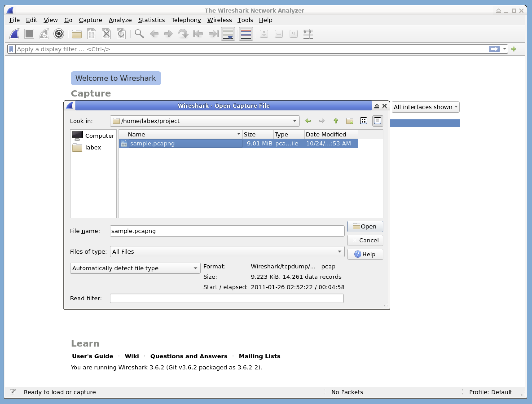Close this capture file toolbar icon
532x404 pixels.
tap(106, 34)
